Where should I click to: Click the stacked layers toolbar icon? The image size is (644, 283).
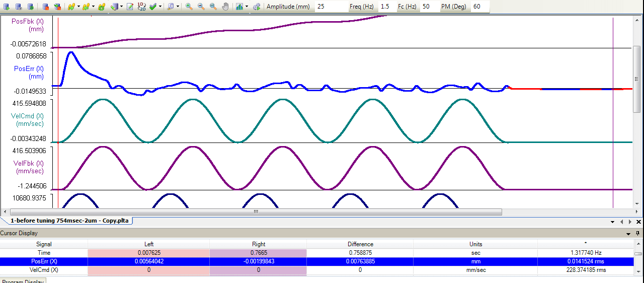click(115, 7)
